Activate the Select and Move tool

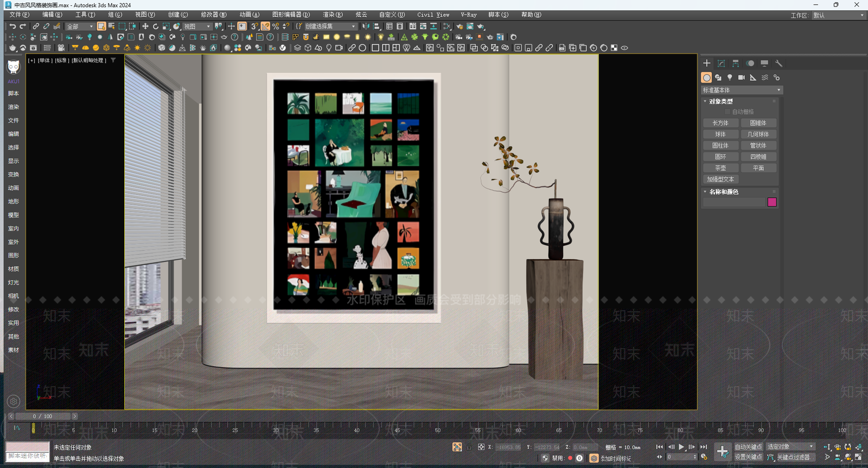[145, 26]
